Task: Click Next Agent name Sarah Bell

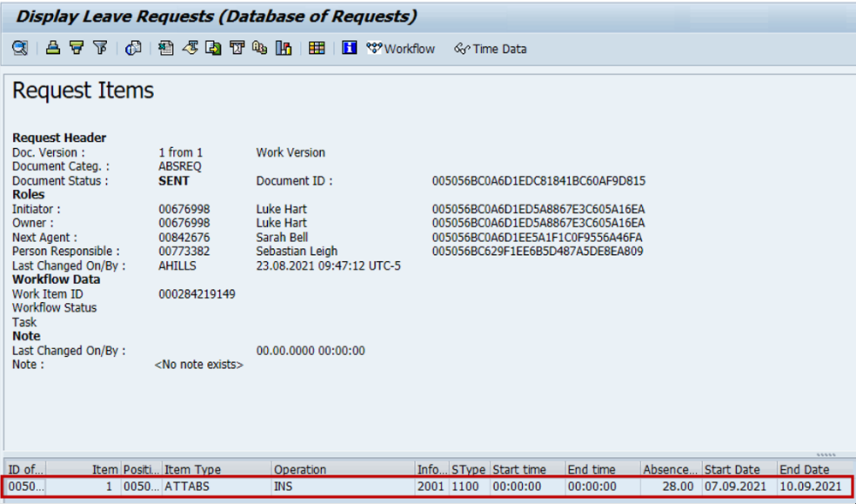Action: point(282,238)
